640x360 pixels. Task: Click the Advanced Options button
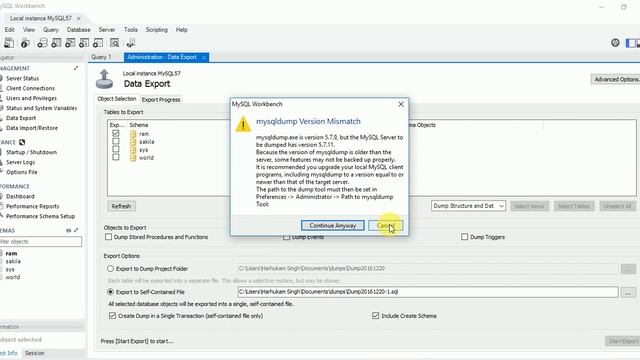tap(616, 79)
